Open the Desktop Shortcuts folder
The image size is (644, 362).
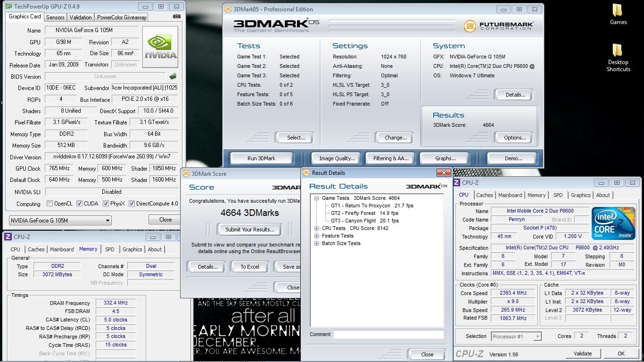(618, 58)
